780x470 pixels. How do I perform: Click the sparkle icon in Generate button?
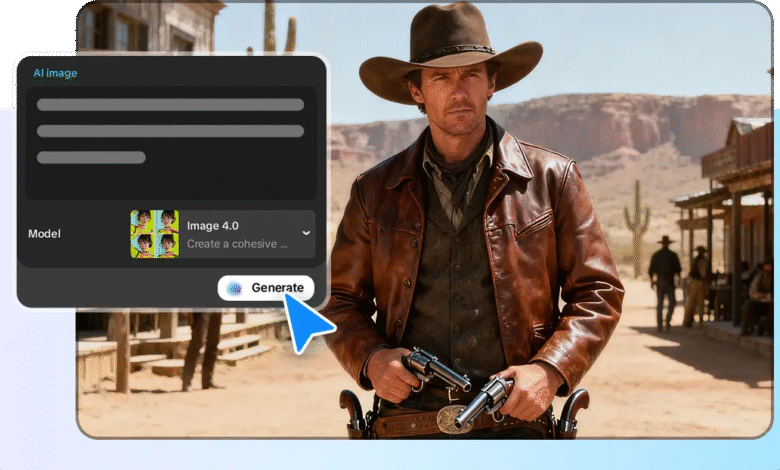(x=235, y=288)
